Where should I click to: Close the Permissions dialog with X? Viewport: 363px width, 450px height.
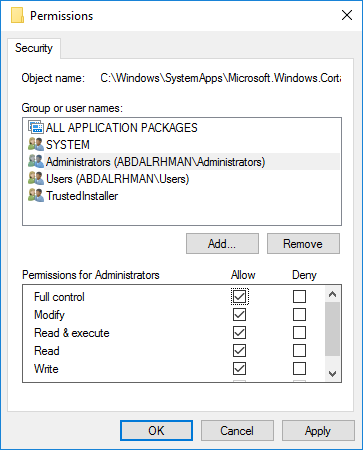click(347, 15)
